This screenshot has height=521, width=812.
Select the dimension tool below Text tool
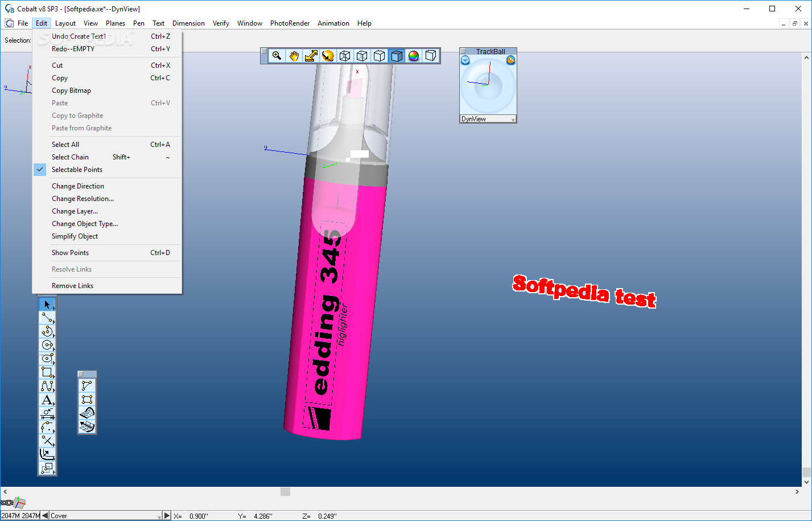[x=47, y=413]
